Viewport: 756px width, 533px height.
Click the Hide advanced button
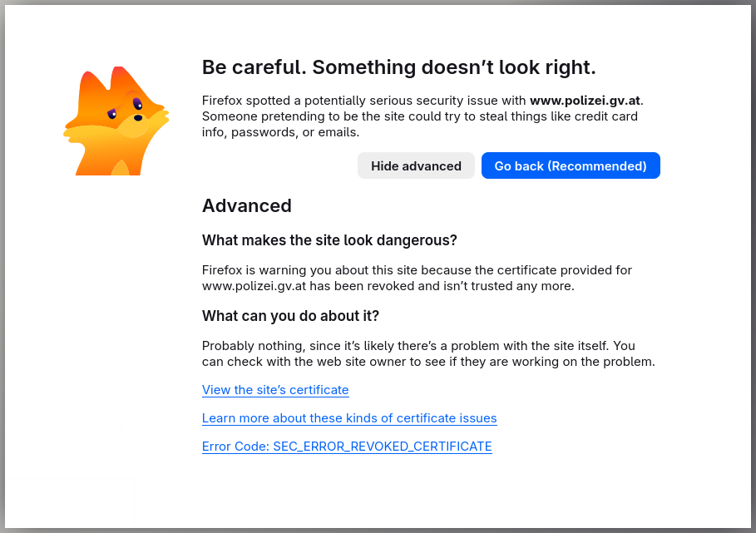coord(416,165)
